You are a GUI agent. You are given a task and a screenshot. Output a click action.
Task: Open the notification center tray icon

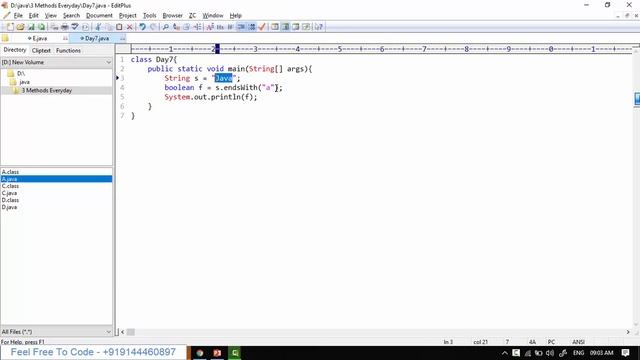pyautogui.click(x=625, y=353)
